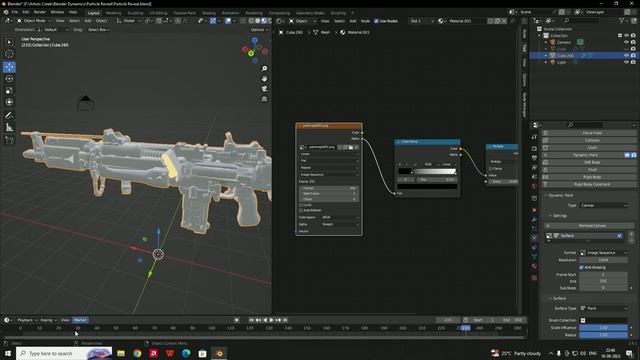This screenshot has width=640, height=360.
Task: Open the Dynamic Paint Type Canvas dropdown
Action: click(603, 205)
